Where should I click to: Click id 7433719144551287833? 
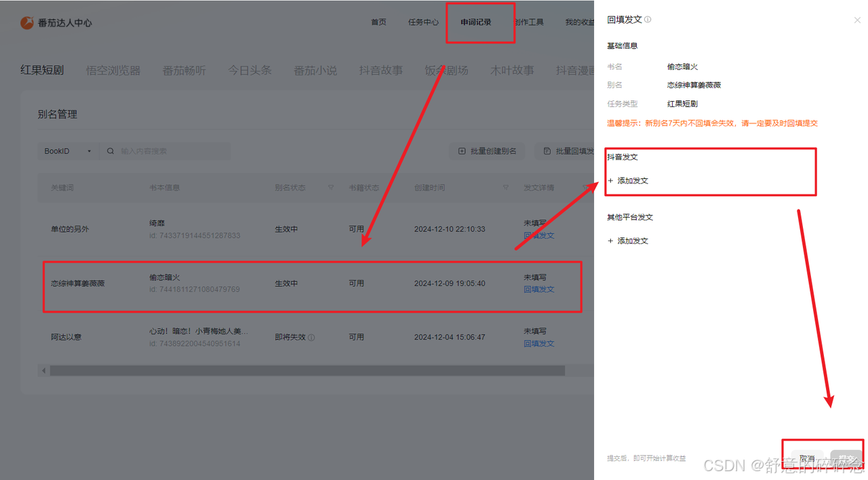pos(195,235)
